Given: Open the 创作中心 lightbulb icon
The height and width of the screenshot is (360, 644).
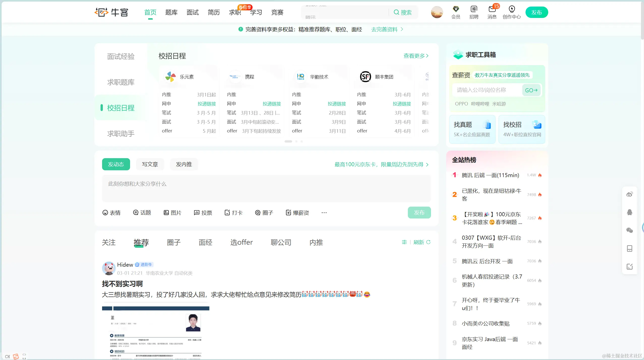Looking at the screenshot, I should [511, 12].
